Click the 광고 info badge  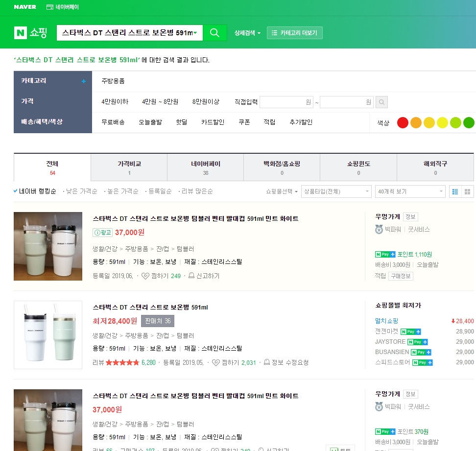click(x=103, y=233)
